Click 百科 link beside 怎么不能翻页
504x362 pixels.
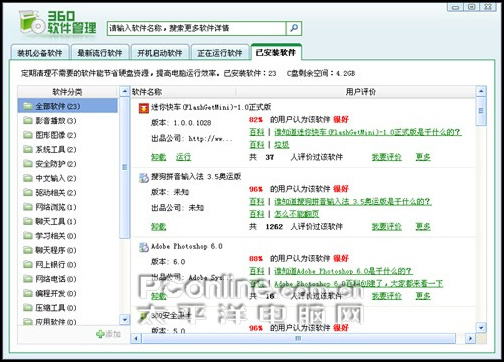pyautogui.click(x=257, y=214)
